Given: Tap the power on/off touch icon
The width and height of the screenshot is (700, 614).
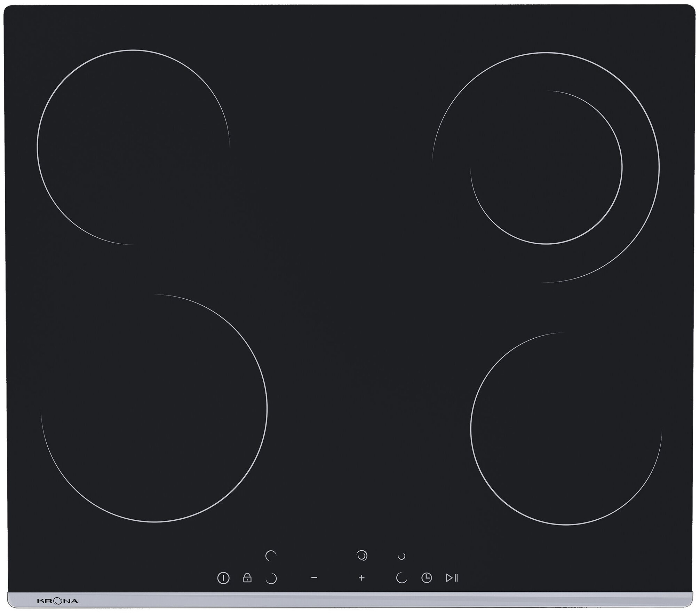Looking at the screenshot, I should click(223, 578).
